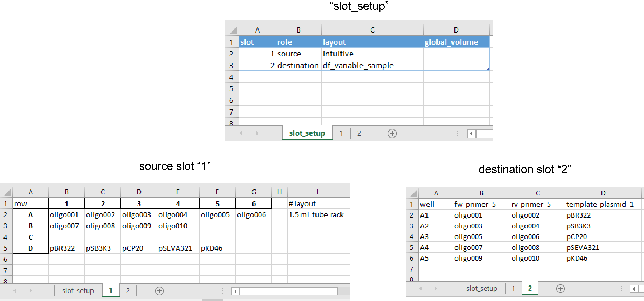Select the 1.5 mL tube rack cell
This screenshot has height=301, width=644.
316,215
